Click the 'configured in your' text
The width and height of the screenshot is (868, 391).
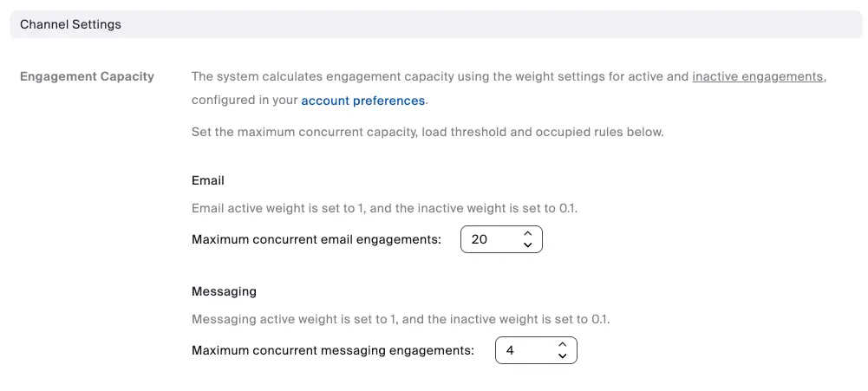245,101
